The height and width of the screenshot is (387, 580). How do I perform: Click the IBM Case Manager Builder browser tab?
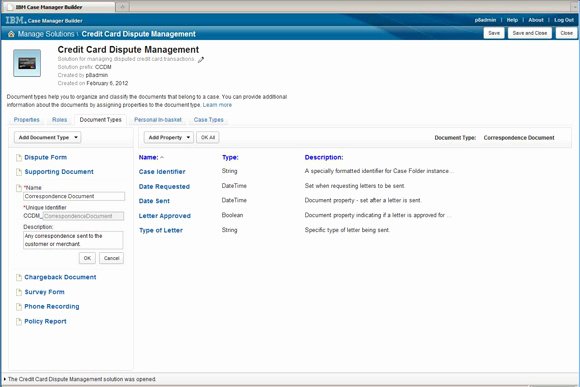click(59, 7)
